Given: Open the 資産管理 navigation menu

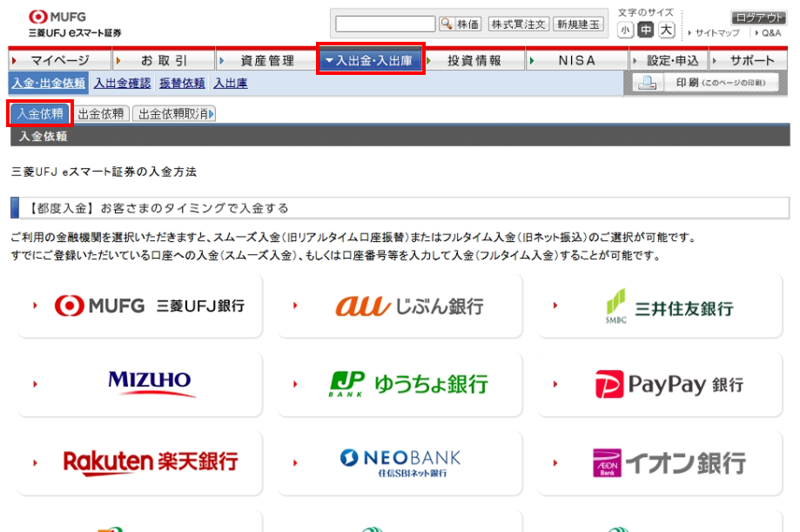Looking at the screenshot, I should 266,60.
